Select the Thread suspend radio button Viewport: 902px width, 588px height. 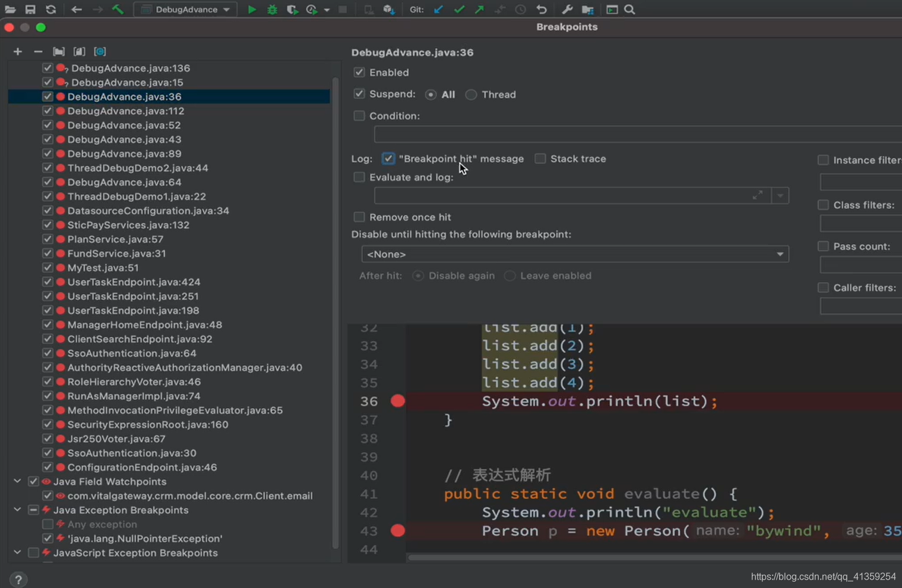pyautogui.click(x=471, y=94)
